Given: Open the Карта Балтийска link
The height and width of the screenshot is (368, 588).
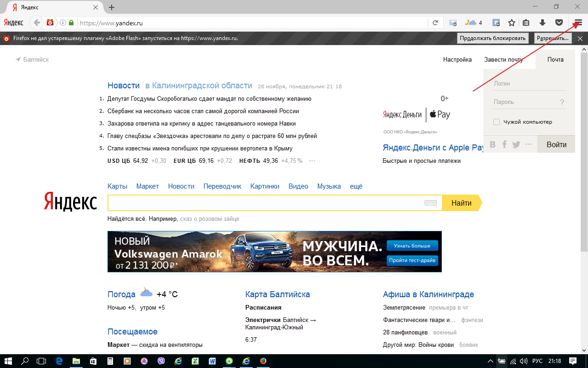Looking at the screenshot, I should click(277, 294).
